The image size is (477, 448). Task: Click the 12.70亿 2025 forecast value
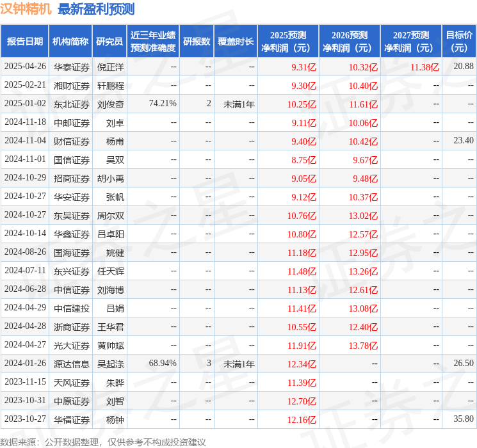click(302, 401)
